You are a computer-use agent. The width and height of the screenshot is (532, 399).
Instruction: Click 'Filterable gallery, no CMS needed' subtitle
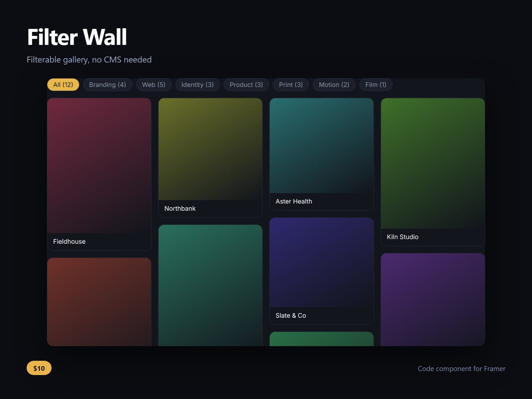coord(89,60)
